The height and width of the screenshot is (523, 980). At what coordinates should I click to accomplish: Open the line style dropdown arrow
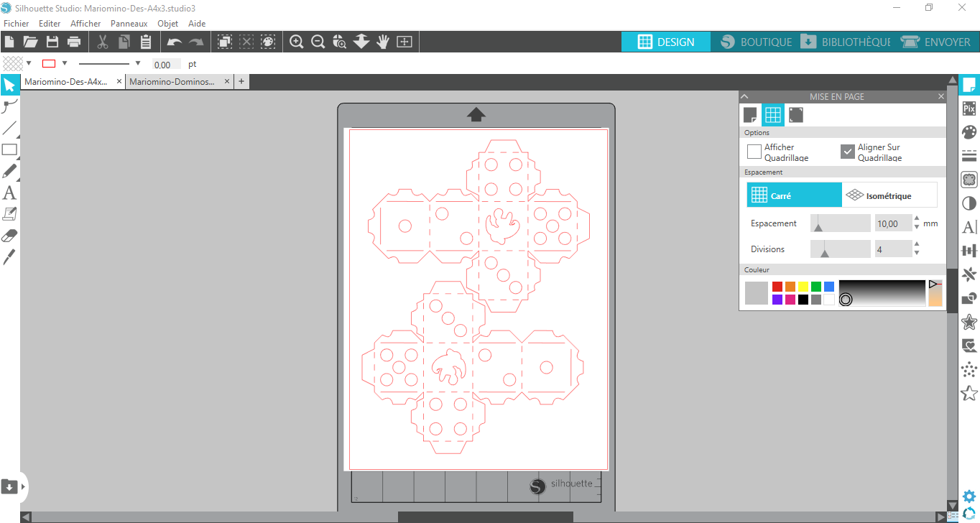click(x=138, y=63)
